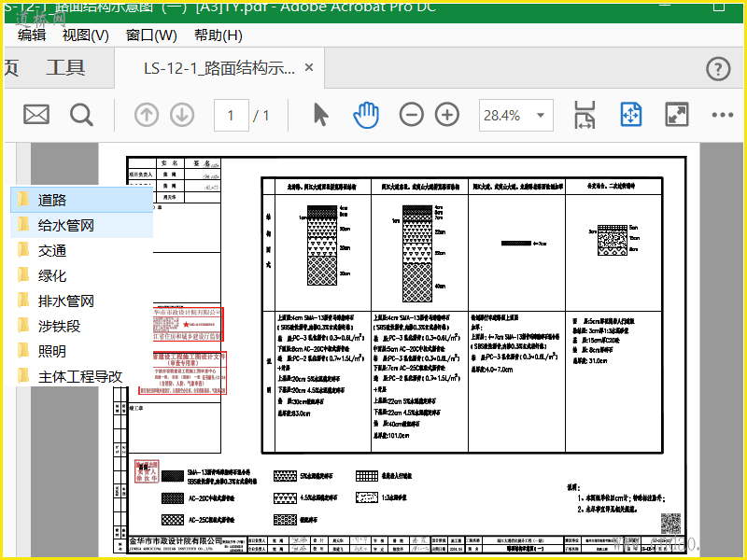Show more tools ellipsis
747x560 pixels.
pyautogui.click(x=722, y=115)
